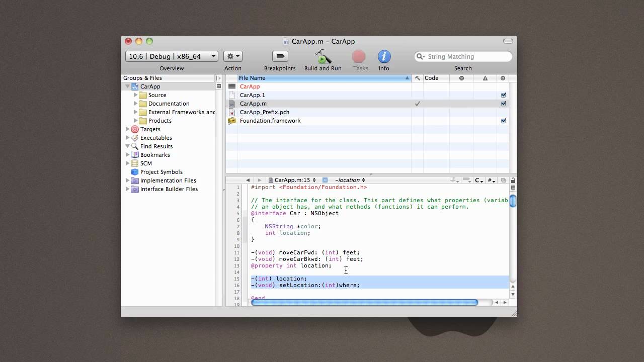Image resolution: width=644 pixels, height=362 pixels.
Task: Click the vertical scrollbar thumb in editor
Action: 513,201
